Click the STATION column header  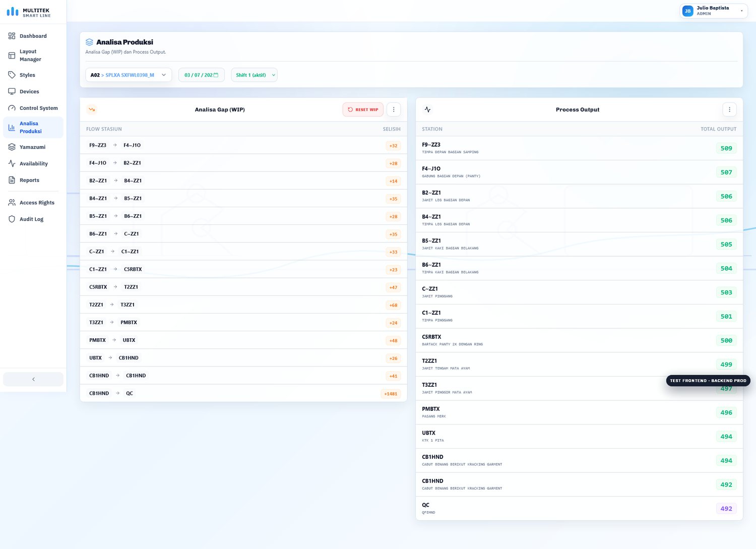pyautogui.click(x=432, y=129)
